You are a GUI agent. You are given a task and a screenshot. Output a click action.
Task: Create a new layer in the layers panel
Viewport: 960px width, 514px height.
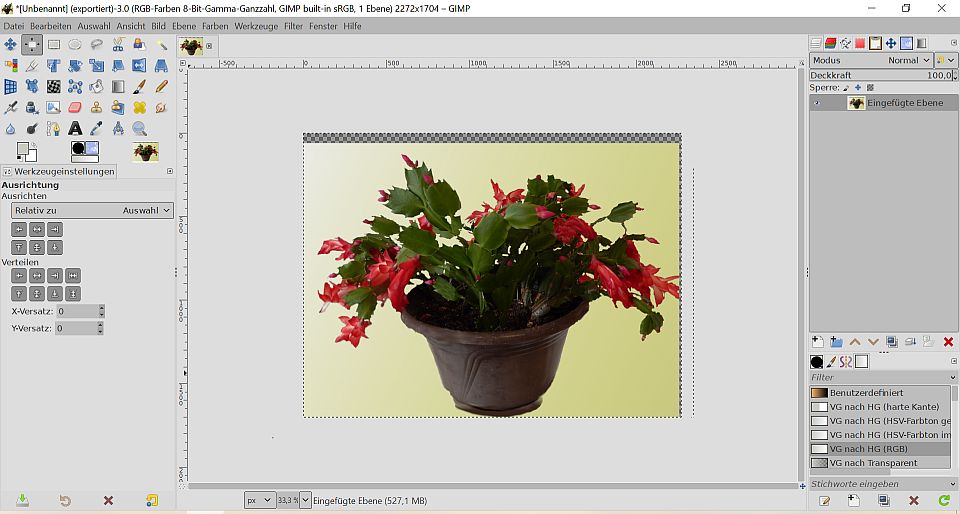[817, 342]
